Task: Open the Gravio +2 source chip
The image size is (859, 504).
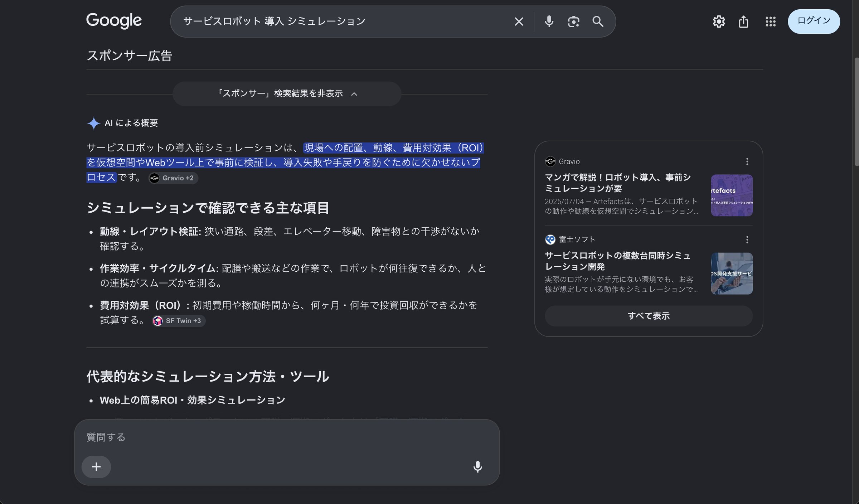Action: [x=173, y=178]
